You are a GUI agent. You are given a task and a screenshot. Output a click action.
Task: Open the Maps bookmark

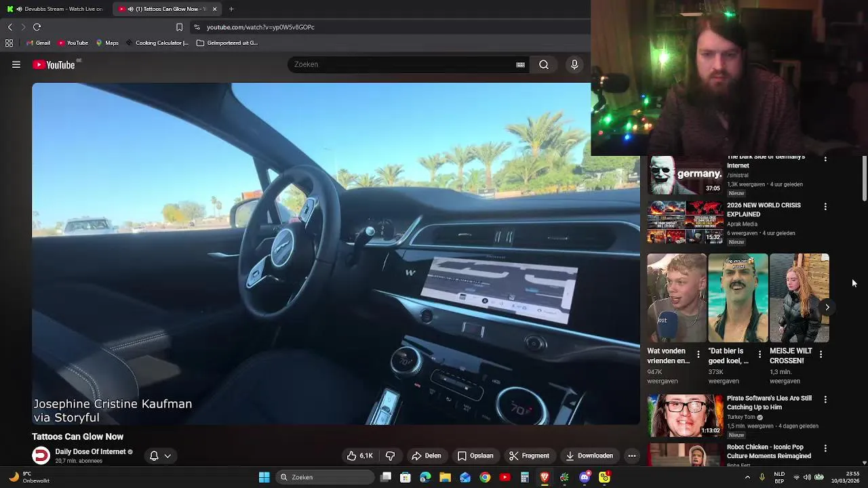point(107,43)
